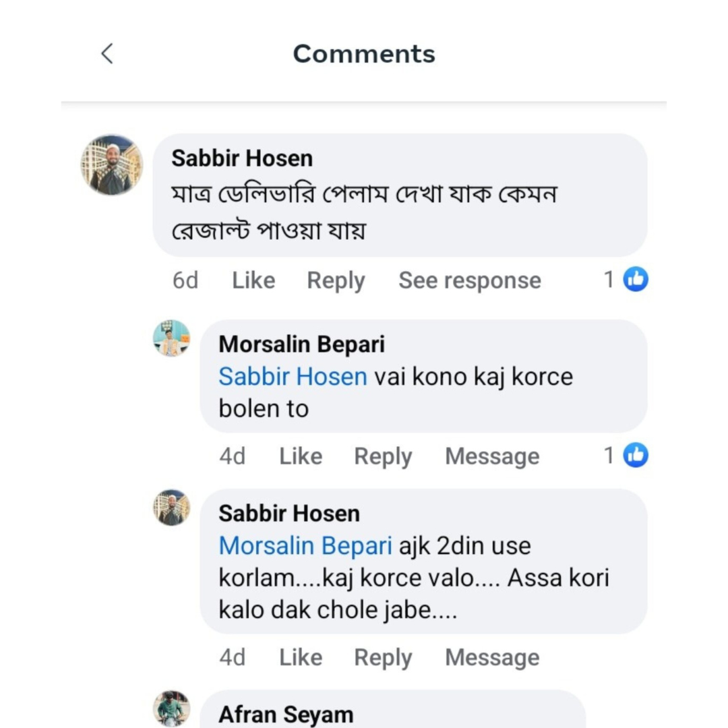Open Afran Seyam's profile picture
Screen dimensions: 728x728
(171, 708)
